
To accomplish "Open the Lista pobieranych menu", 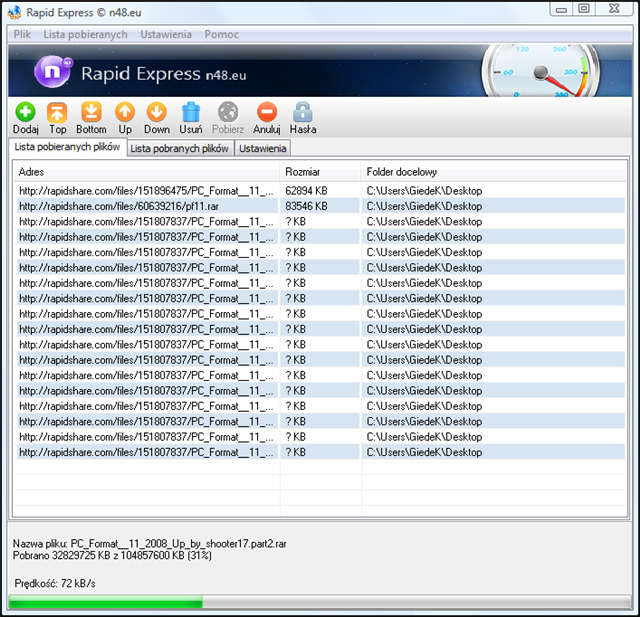I will coord(85,34).
